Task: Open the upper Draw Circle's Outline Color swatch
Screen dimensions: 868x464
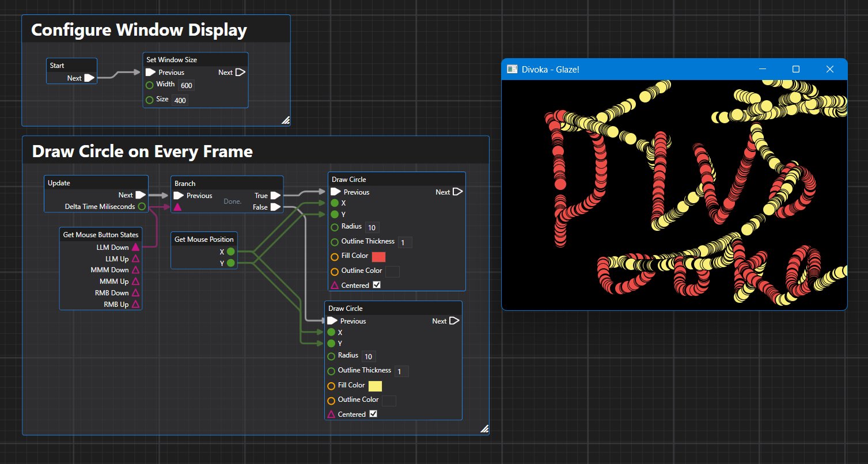Action: point(392,271)
